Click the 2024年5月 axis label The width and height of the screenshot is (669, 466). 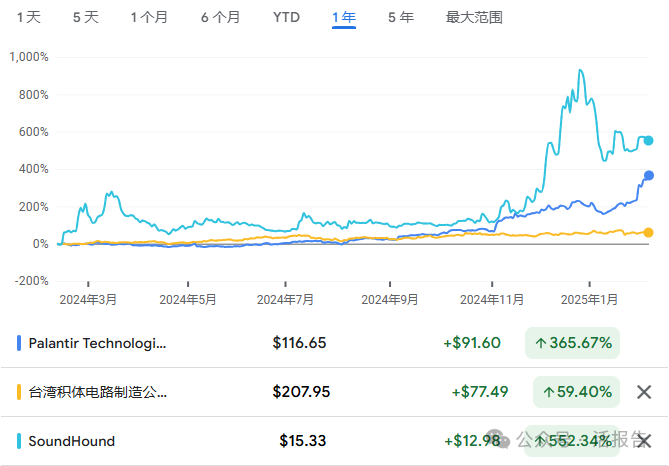(188, 300)
